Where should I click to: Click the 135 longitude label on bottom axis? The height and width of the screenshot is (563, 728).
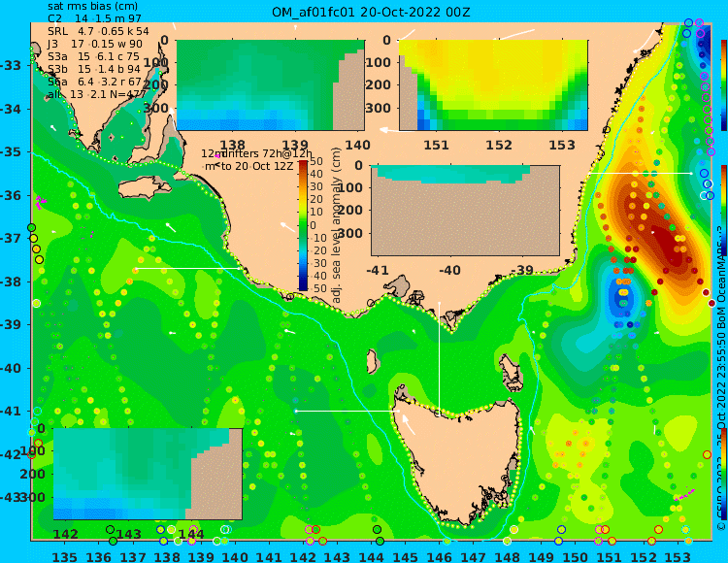64,556
